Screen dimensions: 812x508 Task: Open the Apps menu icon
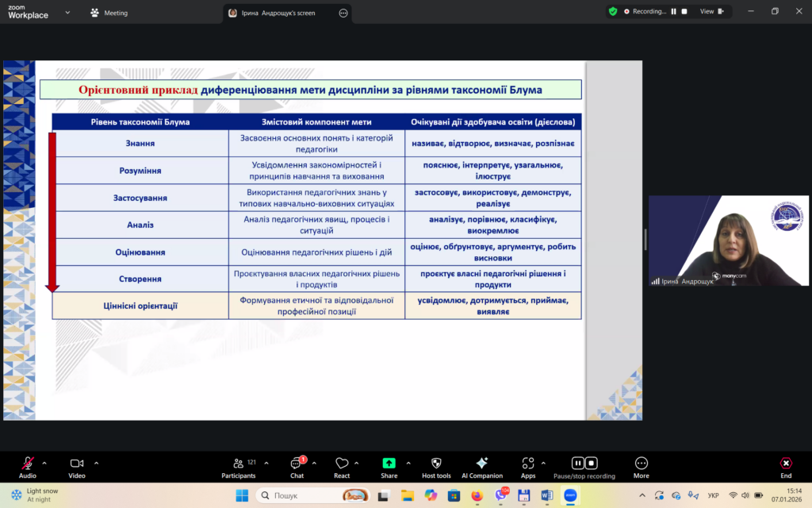point(528,464)
